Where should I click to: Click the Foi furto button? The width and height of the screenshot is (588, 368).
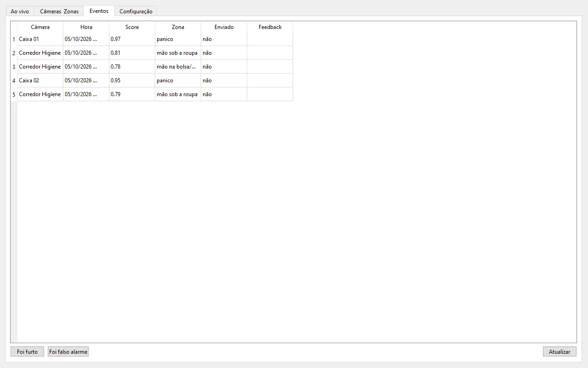(x=28, y=351)
